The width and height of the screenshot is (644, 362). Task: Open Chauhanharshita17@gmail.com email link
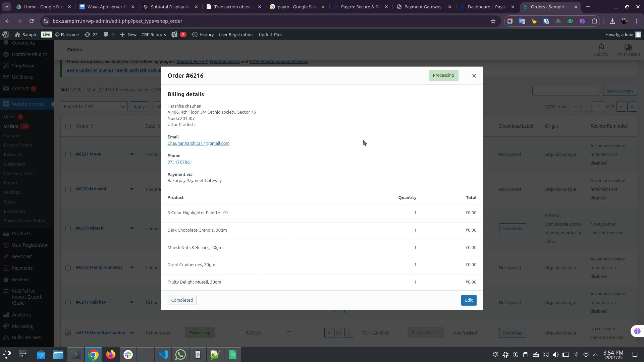198,143
